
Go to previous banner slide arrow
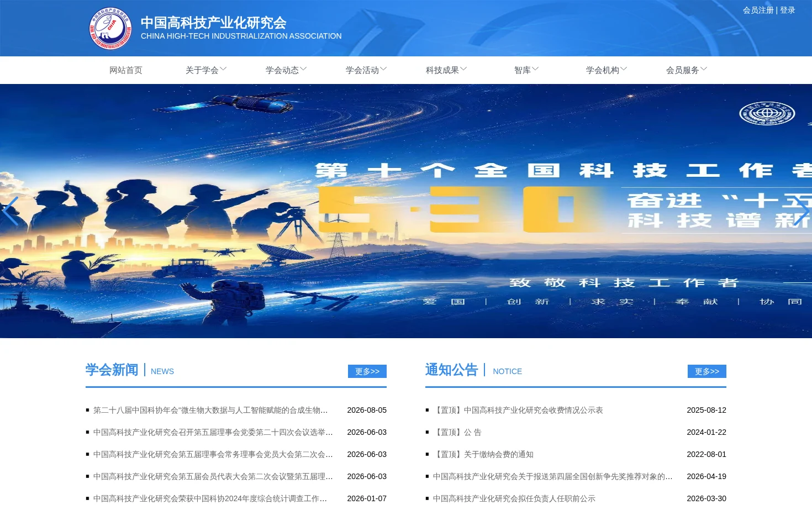tap(10, 211)
